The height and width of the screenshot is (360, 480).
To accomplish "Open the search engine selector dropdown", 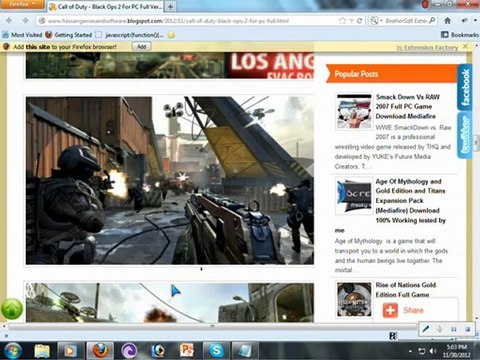I will click(x=376, y=21).
